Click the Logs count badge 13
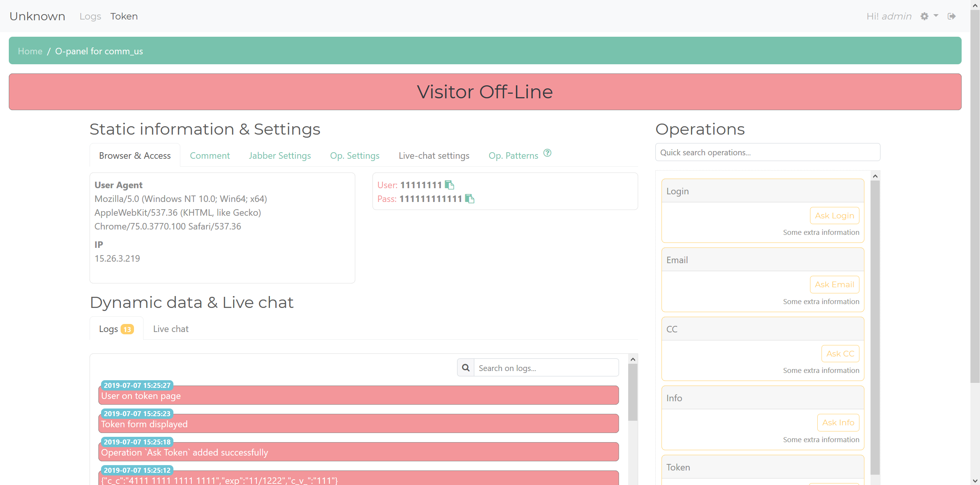980x485 pixels. coord(127,329)
